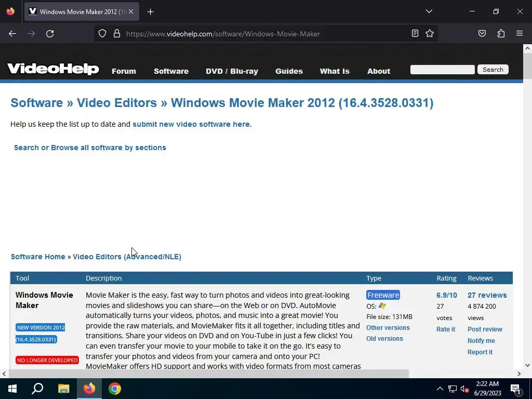Open Old versions link
The height and width of the screenshot is (399, 532).
[x=384, y=339]
